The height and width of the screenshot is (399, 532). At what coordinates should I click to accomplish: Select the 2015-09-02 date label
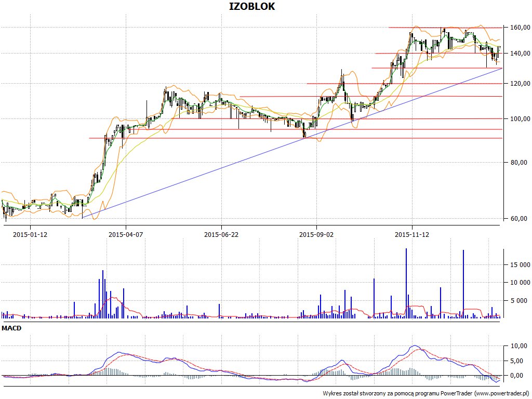[x=316, y=234]
